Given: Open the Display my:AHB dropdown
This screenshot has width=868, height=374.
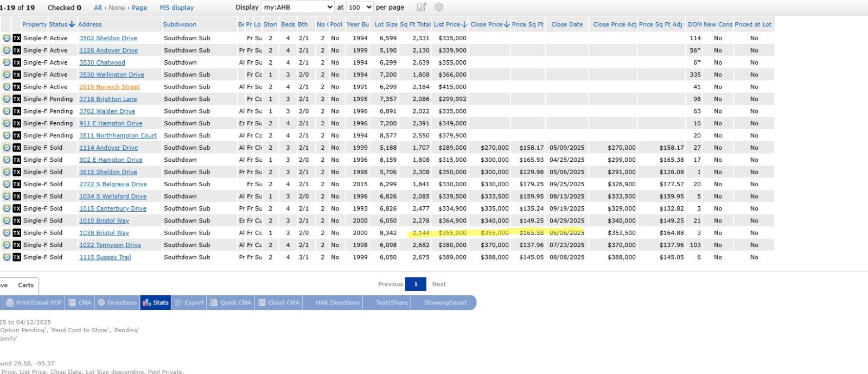Looking at the screenshot, I should 298,7.
